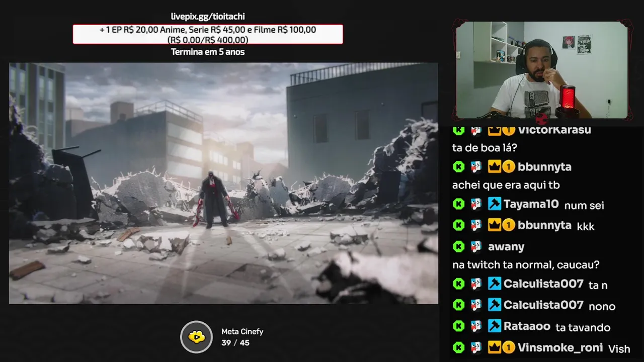
Task: Open the livepix.gg/tioitachi link
Action: 208,17
